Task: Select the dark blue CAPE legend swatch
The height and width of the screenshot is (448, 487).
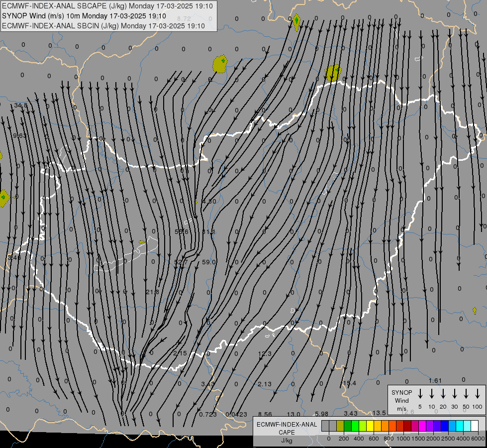Action: tap(444, 426)
